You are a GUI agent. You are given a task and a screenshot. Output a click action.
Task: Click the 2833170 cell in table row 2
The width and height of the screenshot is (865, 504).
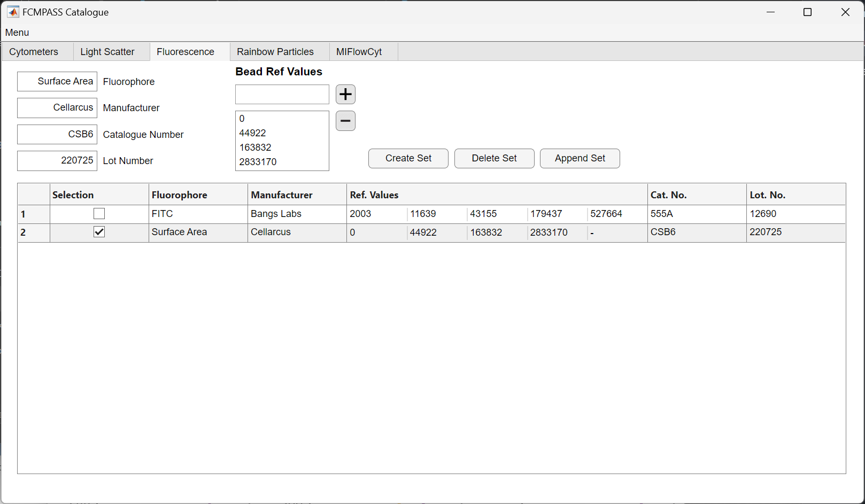(x=557, y=232)
